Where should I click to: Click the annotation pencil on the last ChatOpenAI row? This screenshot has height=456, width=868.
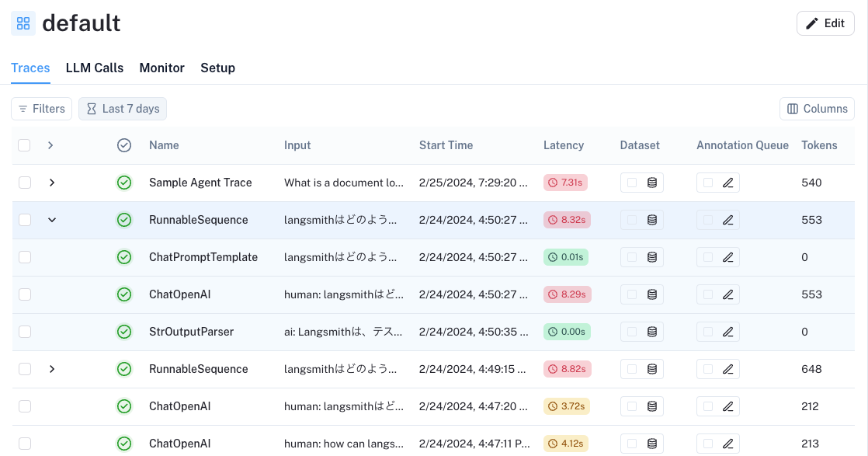pyautogui.click(x=727, y=444)
